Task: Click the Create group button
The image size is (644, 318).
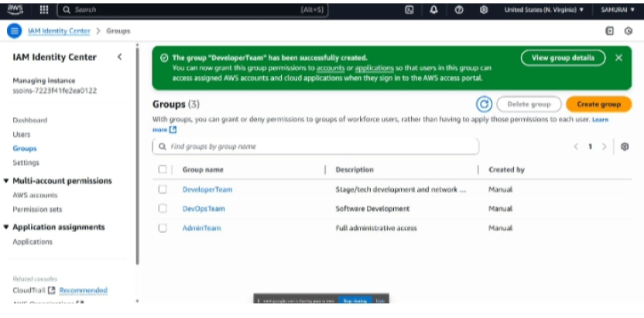Action: 599,104
